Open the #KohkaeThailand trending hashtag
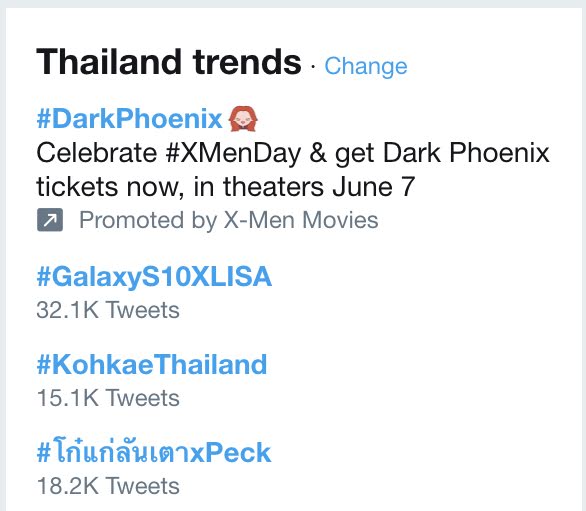The image size is (586, 511). coord(152,364)
